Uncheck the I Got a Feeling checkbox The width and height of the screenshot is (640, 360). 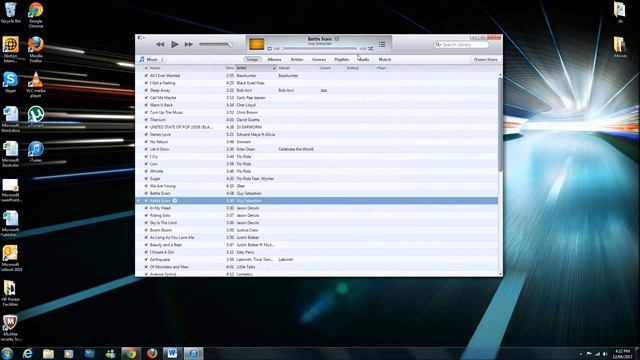[x=146, y=83]
